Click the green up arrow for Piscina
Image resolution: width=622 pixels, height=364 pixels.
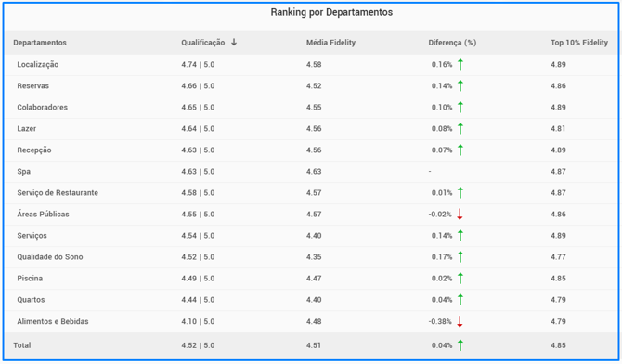click(460, 279)
